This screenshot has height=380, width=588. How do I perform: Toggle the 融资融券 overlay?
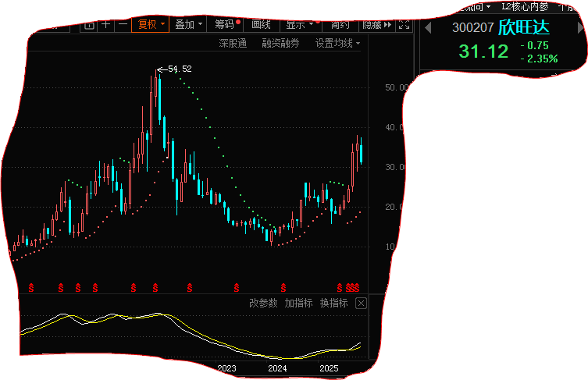click(280, 44)
